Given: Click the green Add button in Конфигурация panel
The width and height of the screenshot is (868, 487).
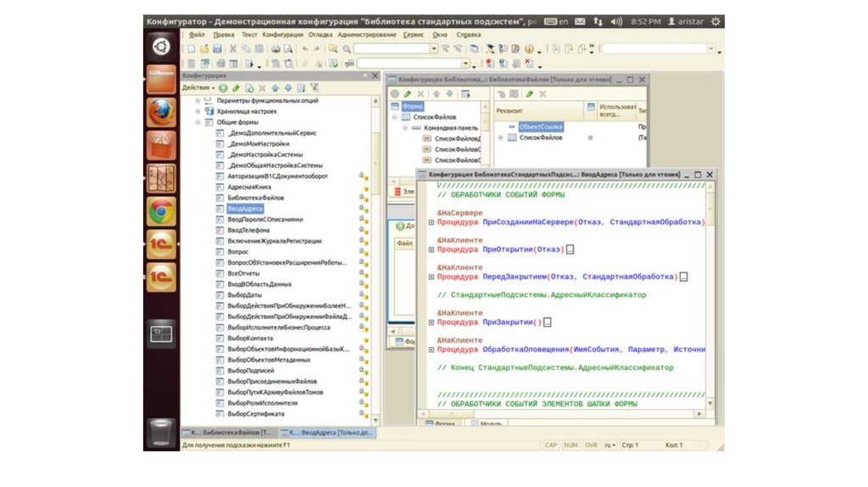Looking at the screenshot, I should tap(223, 87).
